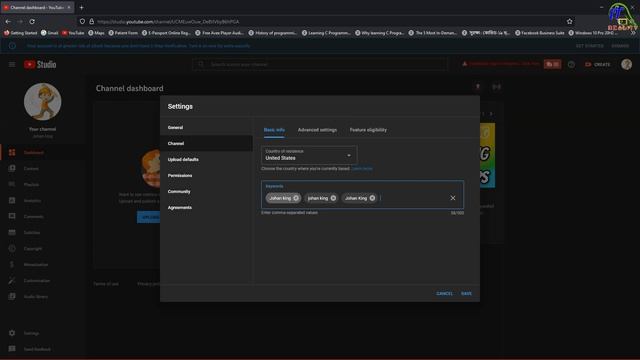Click the channel profile picture in sidebar

click(x=42, y=102)
